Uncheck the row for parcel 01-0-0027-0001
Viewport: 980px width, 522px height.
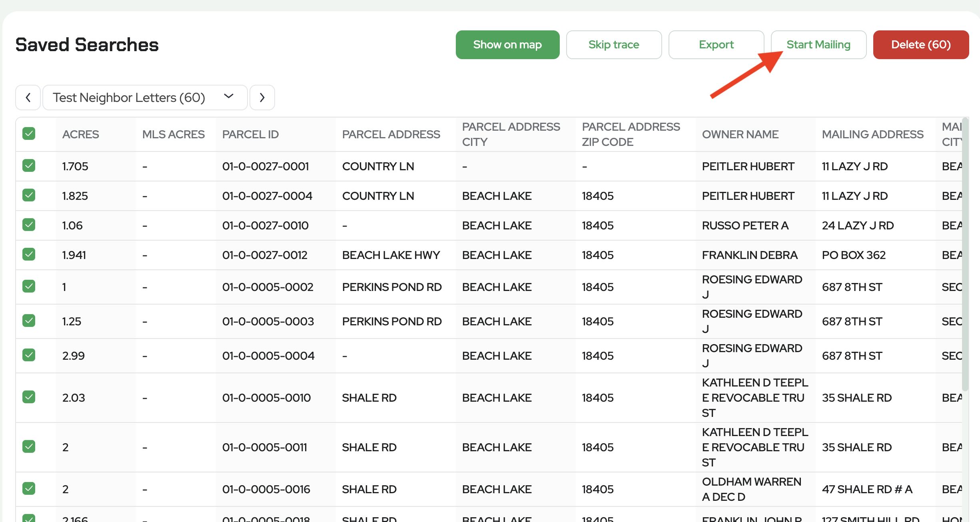pos(29,165)
